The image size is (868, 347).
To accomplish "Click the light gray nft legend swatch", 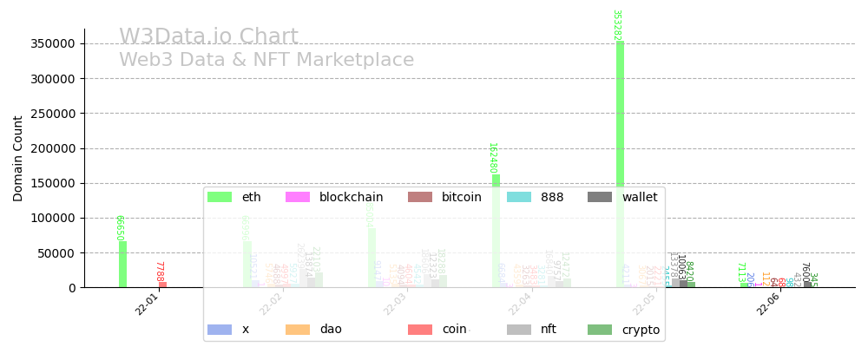I will 518,330.
